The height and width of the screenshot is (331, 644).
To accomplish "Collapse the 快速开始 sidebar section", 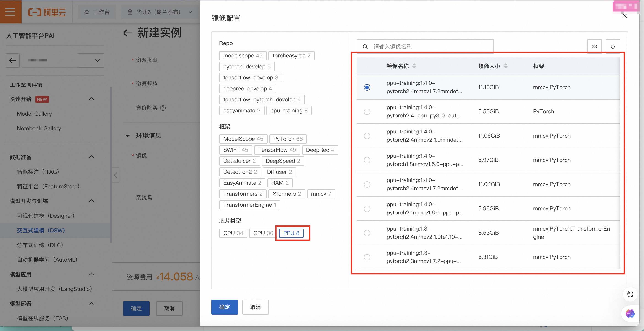I will (x=92, y=99).
